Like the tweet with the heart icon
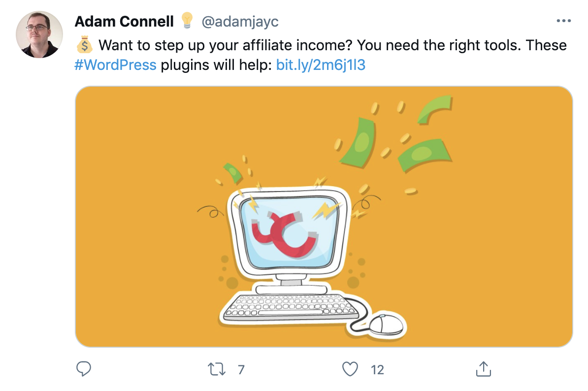This screenshot has height=391, width=588. coord(350,369)
